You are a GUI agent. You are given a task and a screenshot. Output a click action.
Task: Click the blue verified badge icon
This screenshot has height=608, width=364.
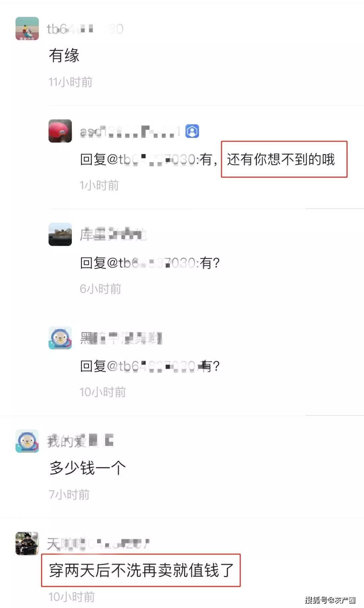point(192,131)
